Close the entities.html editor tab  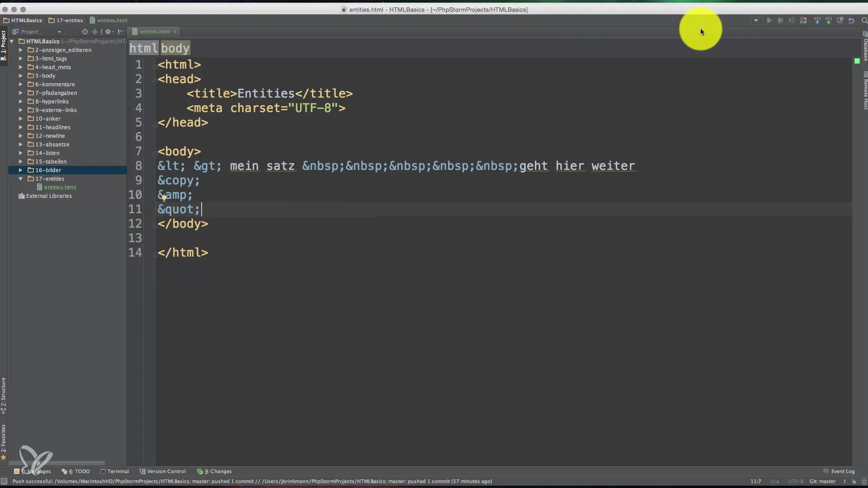[x=175, y=32]
